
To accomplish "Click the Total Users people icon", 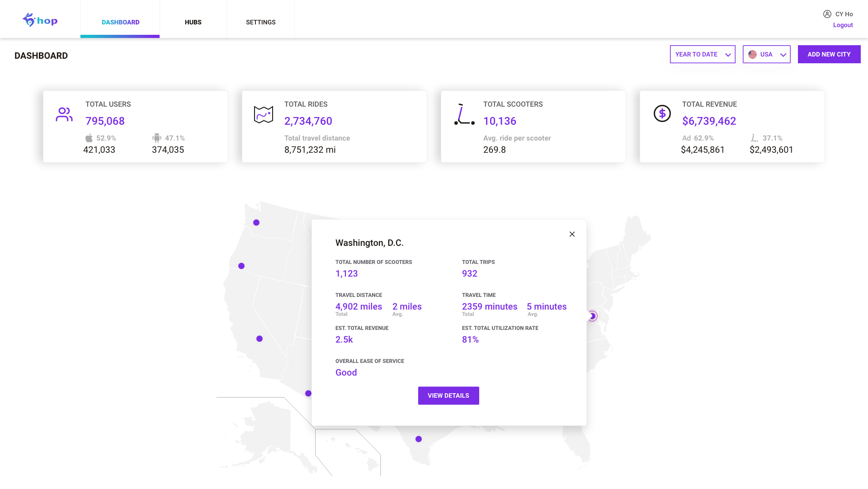I will pyautogui.click(x=64, y=114).
